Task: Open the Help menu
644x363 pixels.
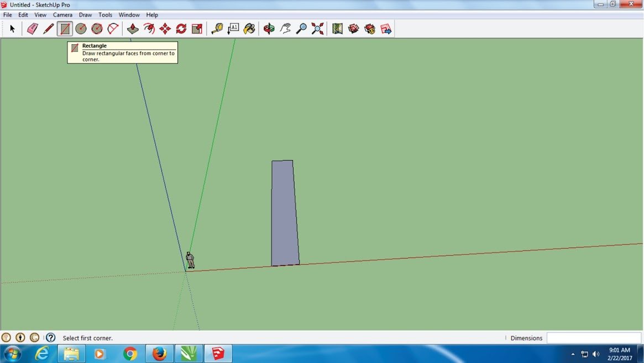Action: click(x=152, y=15)
